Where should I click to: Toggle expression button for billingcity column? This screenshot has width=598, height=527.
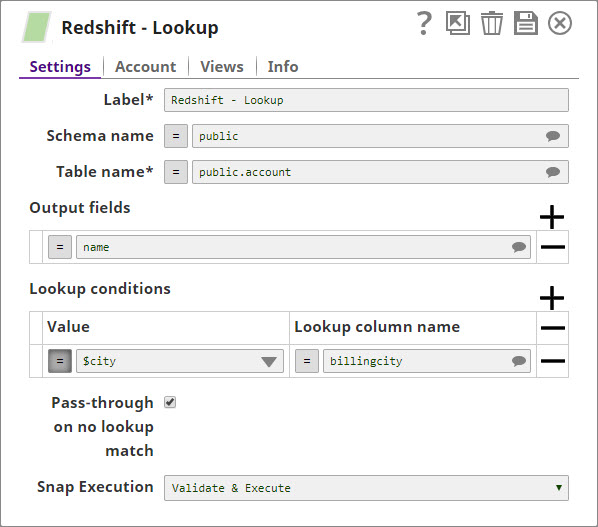[307, 361]
